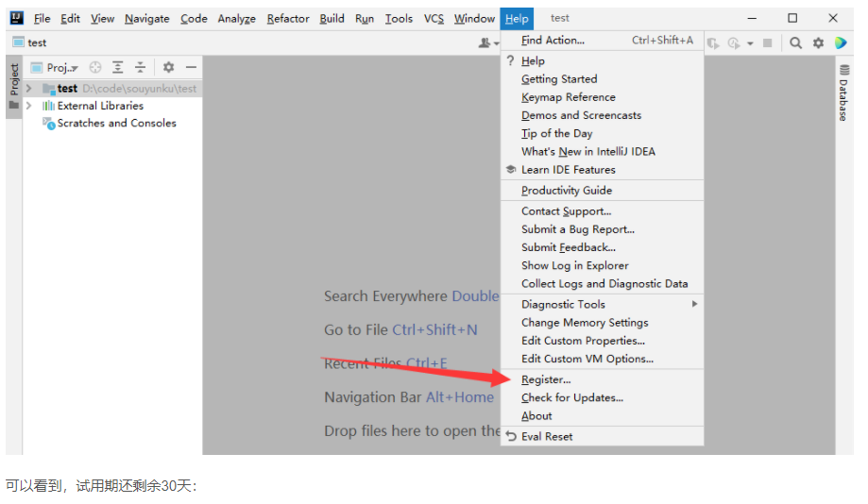This screenshot has width=868, height=504.
Task: Click the test project icon in navigation bar
Action: click(18, 42)
